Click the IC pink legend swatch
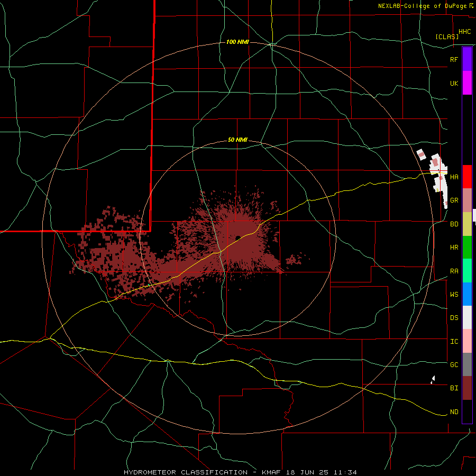The image size is (476, 476). coord(467,341)
